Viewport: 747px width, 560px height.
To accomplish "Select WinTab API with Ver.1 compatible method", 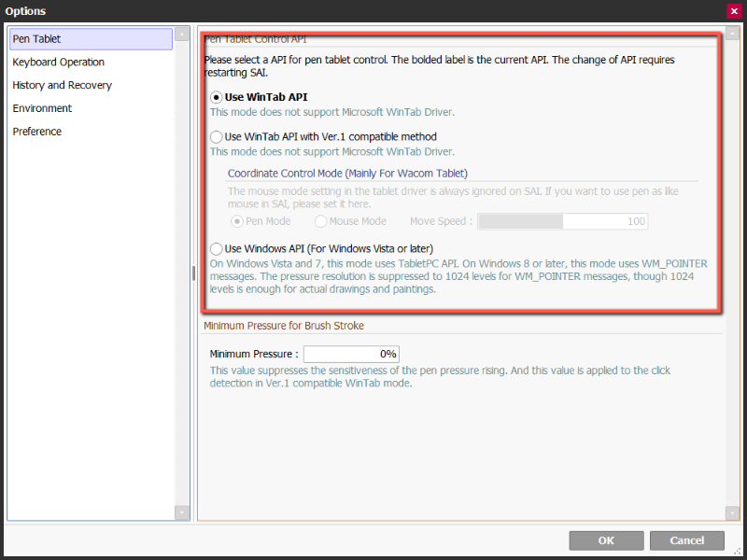I will tap(217, 137).
